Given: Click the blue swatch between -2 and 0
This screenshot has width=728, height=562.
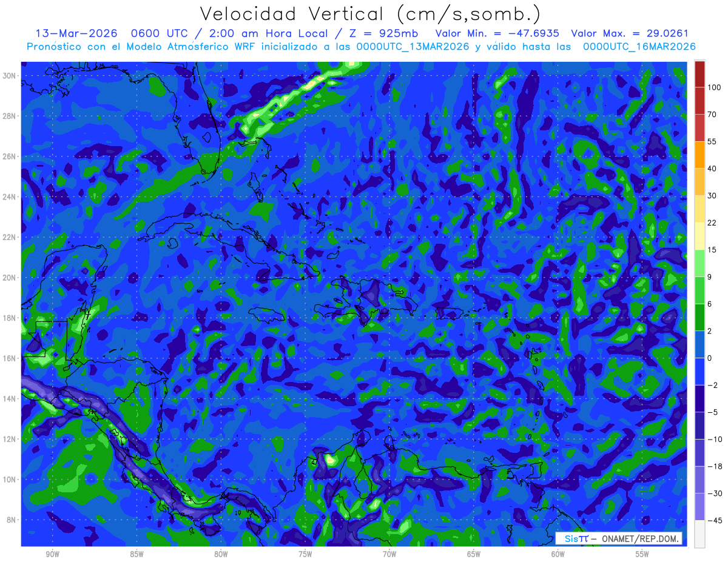Looking at the screenshot, I should point(699,372).
